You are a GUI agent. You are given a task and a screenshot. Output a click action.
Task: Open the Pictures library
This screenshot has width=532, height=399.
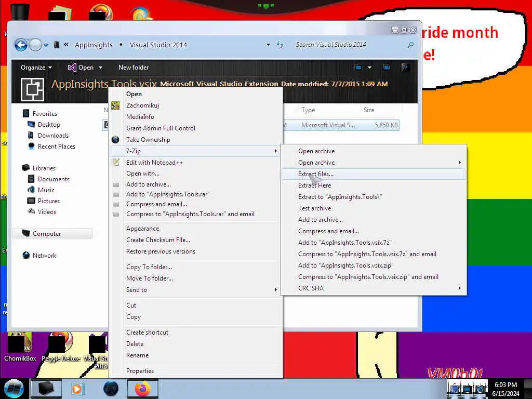tap(49, 201)
